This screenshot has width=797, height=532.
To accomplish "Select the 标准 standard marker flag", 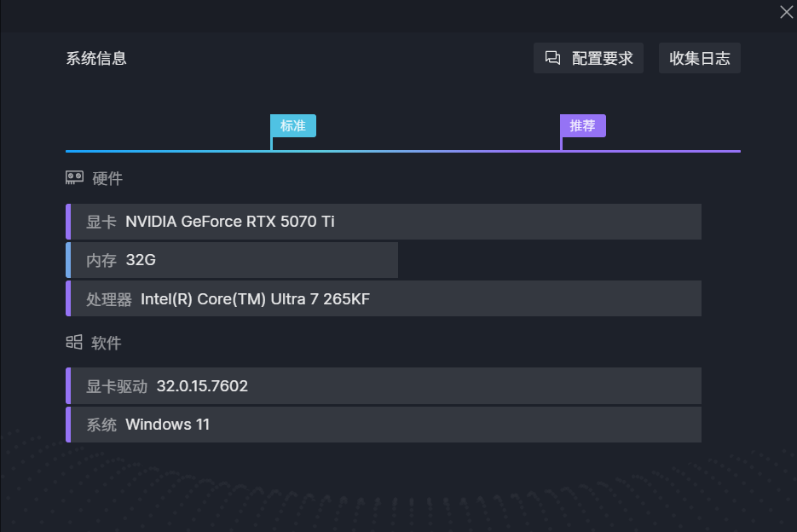I will [292, 125].
